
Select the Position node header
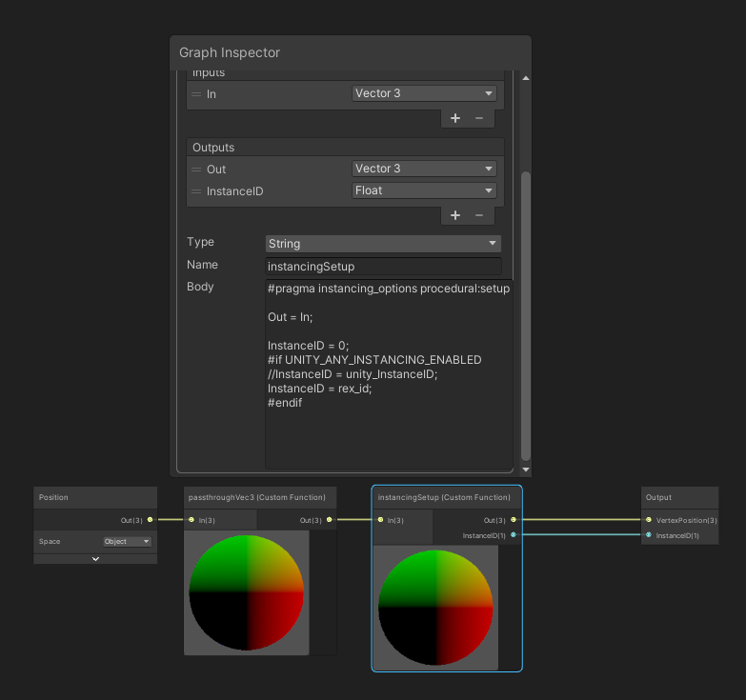[95, 497]
